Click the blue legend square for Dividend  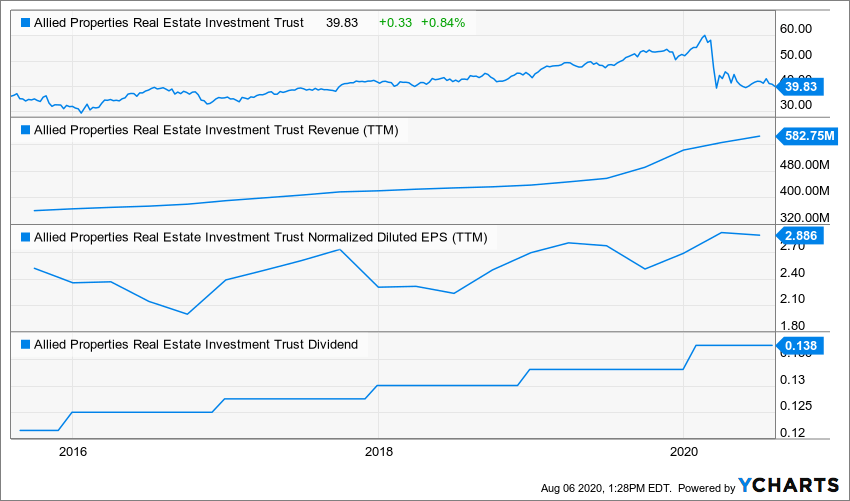(x=25, y=345)
